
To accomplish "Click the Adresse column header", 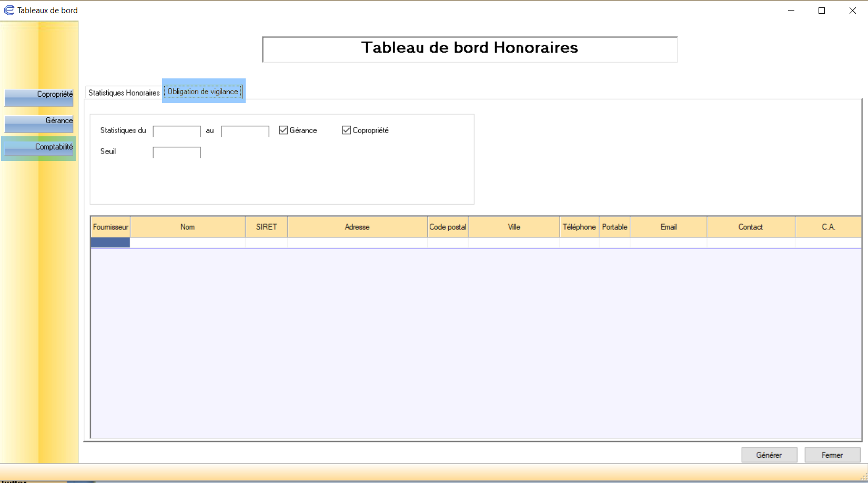I will click(x=357, y=227).
